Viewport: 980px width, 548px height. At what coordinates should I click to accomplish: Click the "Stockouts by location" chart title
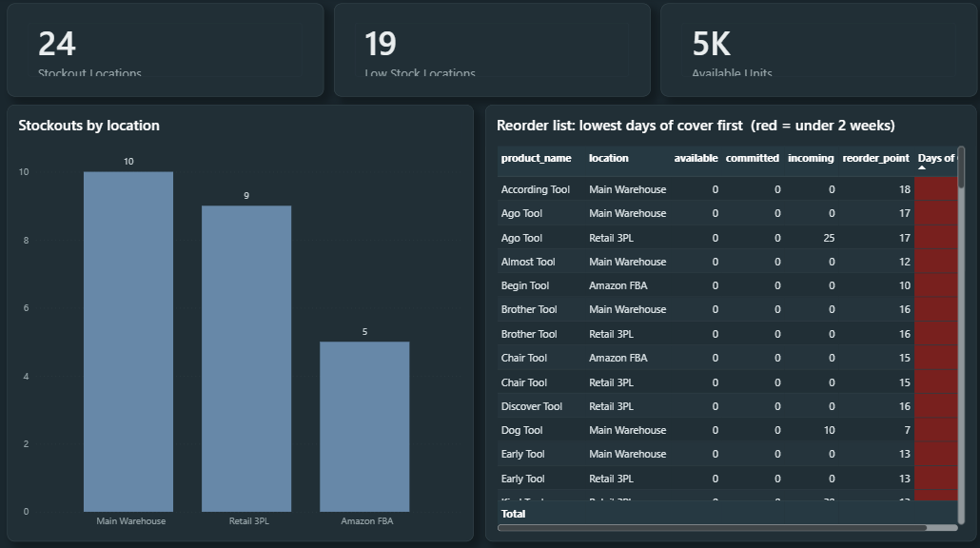click(88, 126)
